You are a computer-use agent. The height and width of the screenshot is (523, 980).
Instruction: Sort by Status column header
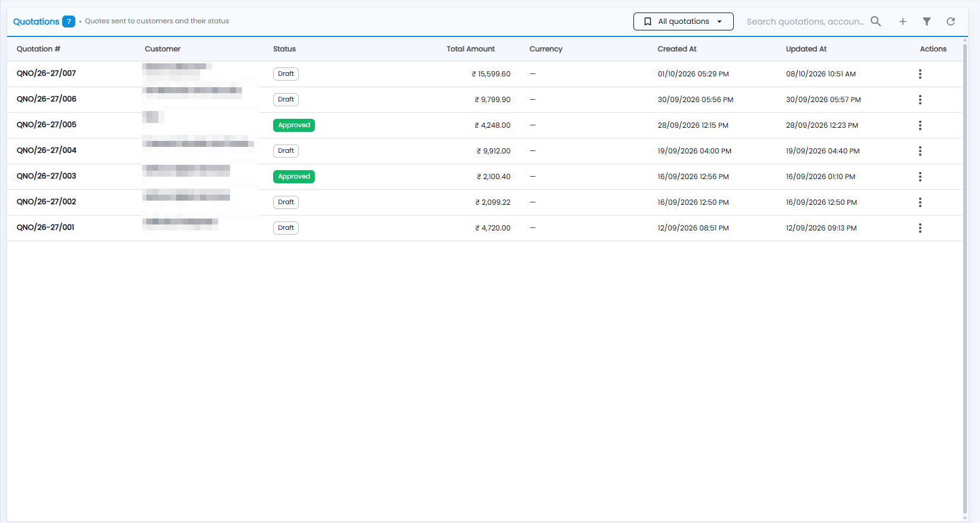pos(284,49)
